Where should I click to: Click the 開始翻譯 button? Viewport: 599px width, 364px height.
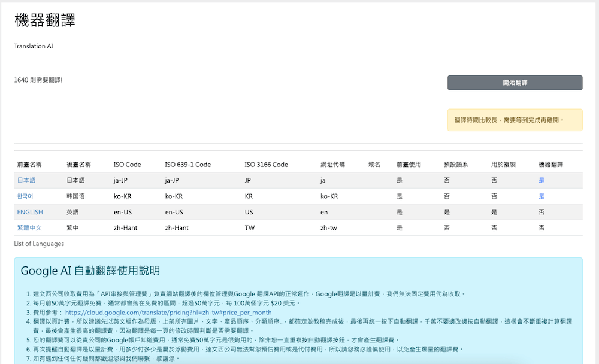click(x=515, y=83)
